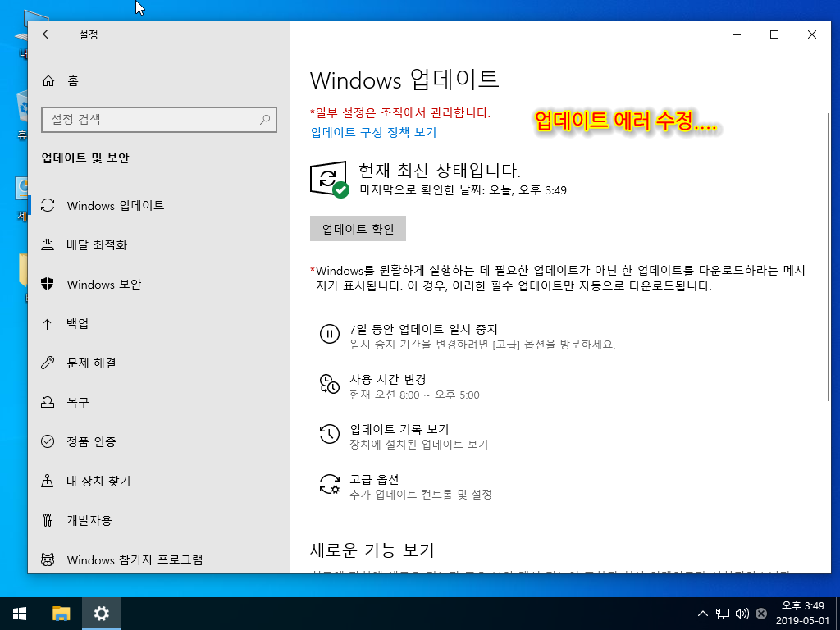This screenshot has height=630, width=840.
Task: Click the gear-sync icon for 고급 옵션
Action: 330,484
